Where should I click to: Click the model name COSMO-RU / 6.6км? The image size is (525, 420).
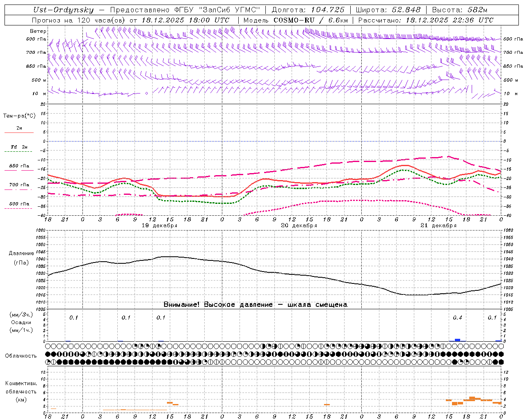click(310, 20)
